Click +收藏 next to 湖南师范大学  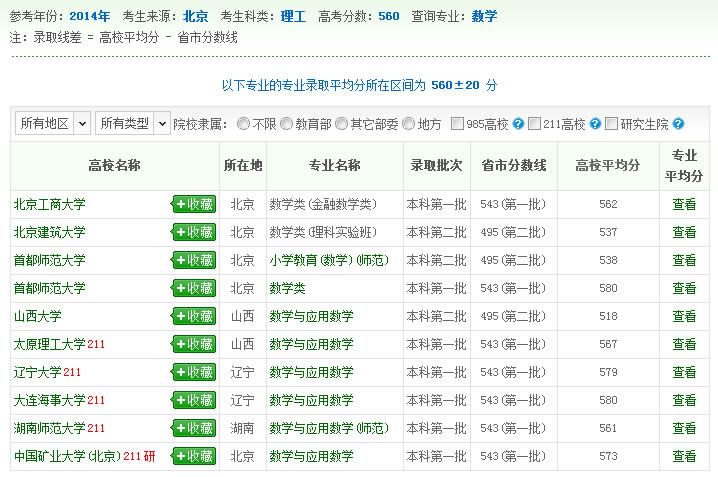194,428
